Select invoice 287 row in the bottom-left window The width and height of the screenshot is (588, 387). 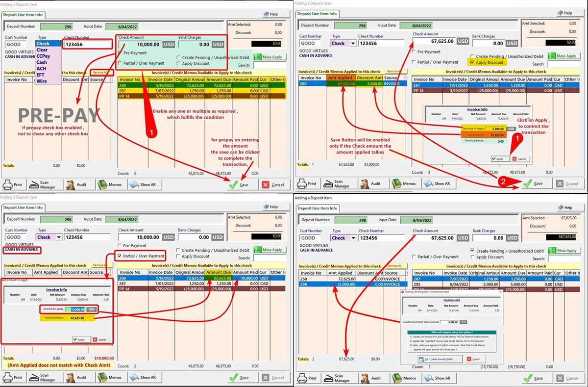click(x=201, y=284)
